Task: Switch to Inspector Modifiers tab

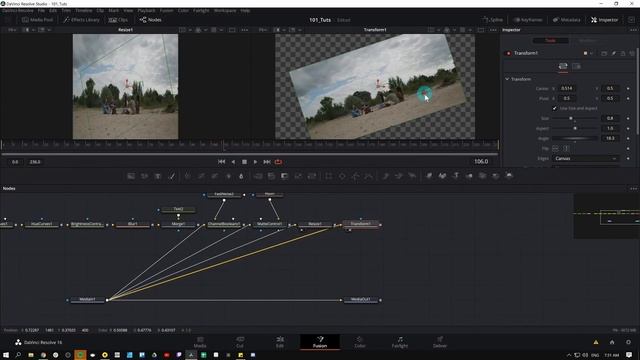Action: click(x=587, y=40)
